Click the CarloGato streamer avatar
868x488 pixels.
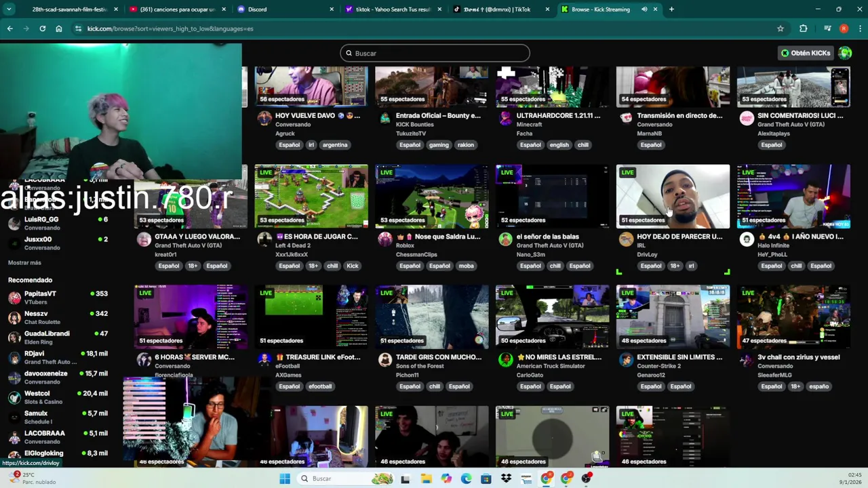[x=505, y=360]
